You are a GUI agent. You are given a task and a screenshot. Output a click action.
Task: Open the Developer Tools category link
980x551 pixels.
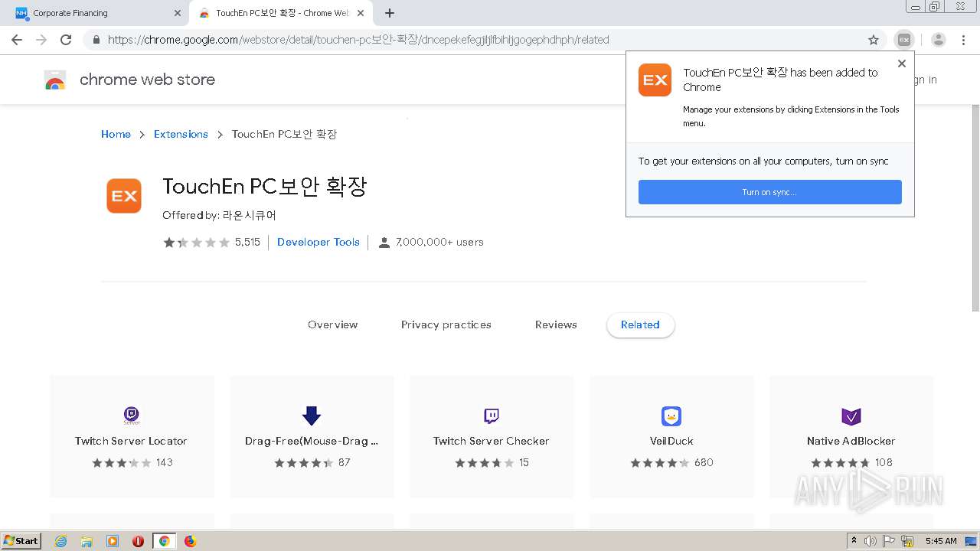click(318, 242)
